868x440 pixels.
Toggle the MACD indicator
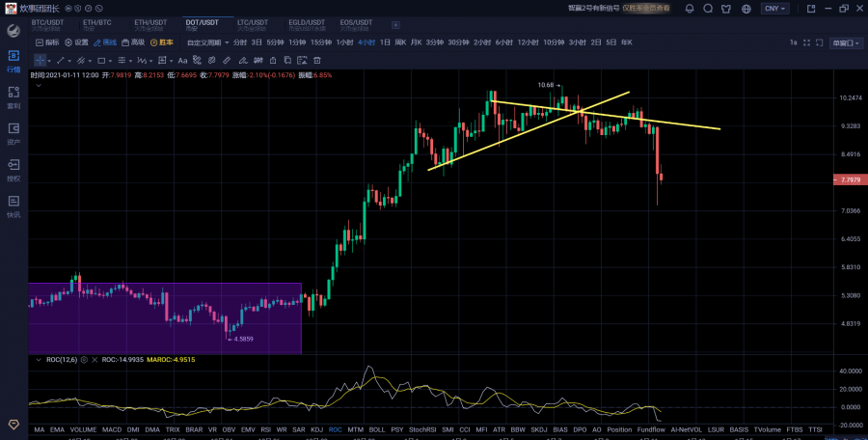coord(111,429)
